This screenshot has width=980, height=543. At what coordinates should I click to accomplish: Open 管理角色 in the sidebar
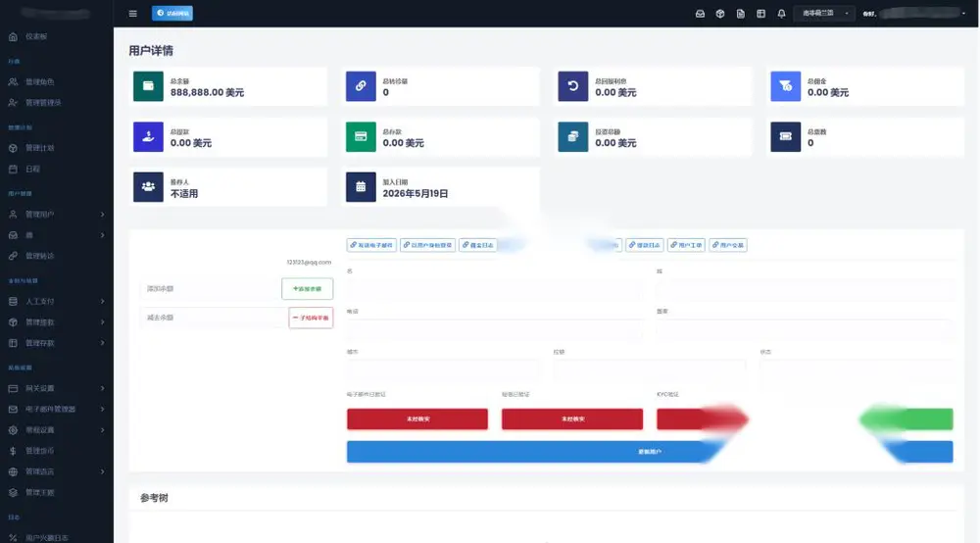39,82
